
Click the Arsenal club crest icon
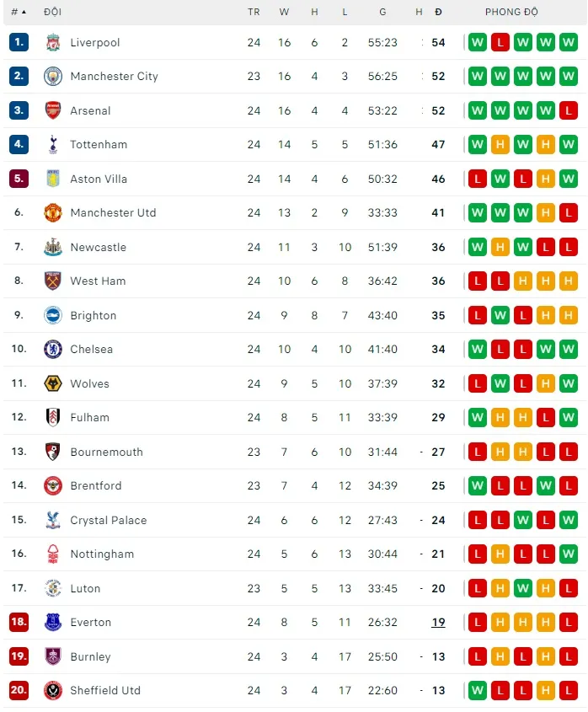[x=53, y=110]
